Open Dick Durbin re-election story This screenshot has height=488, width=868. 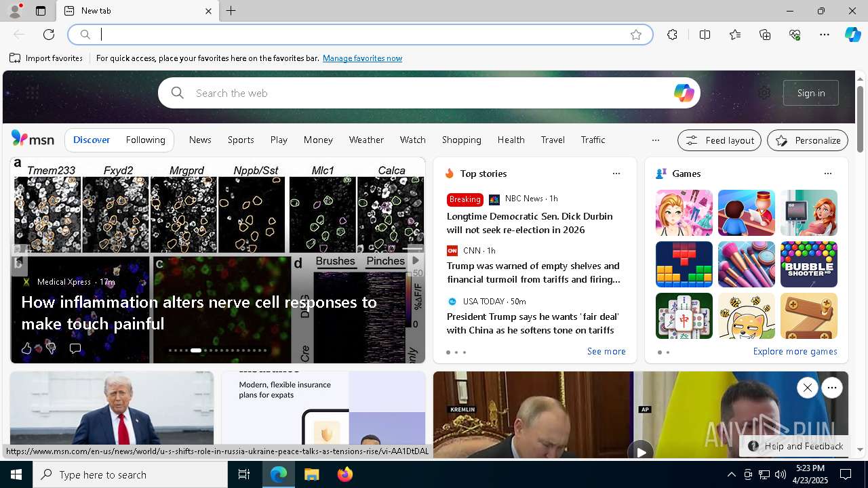pyautogui.click(x=530, y=223)
